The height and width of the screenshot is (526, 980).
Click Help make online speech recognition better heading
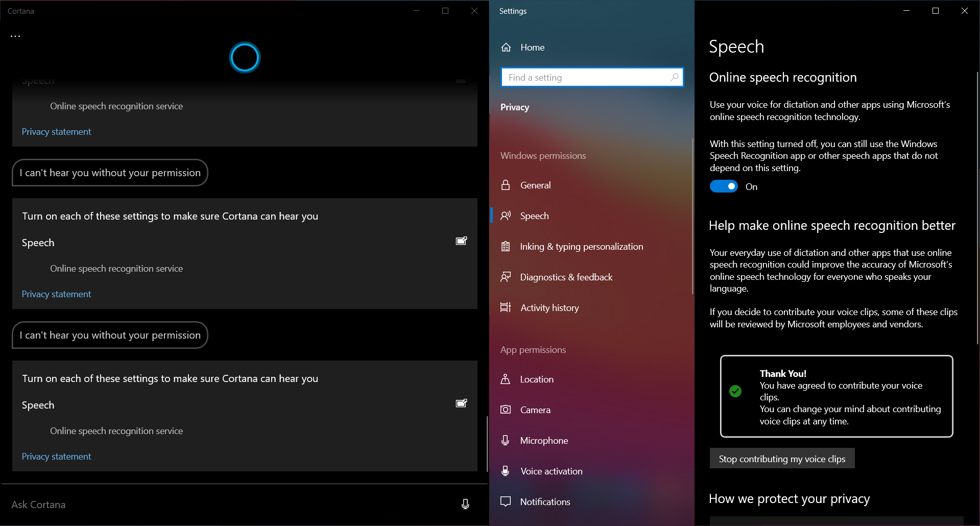pos(832,226)
